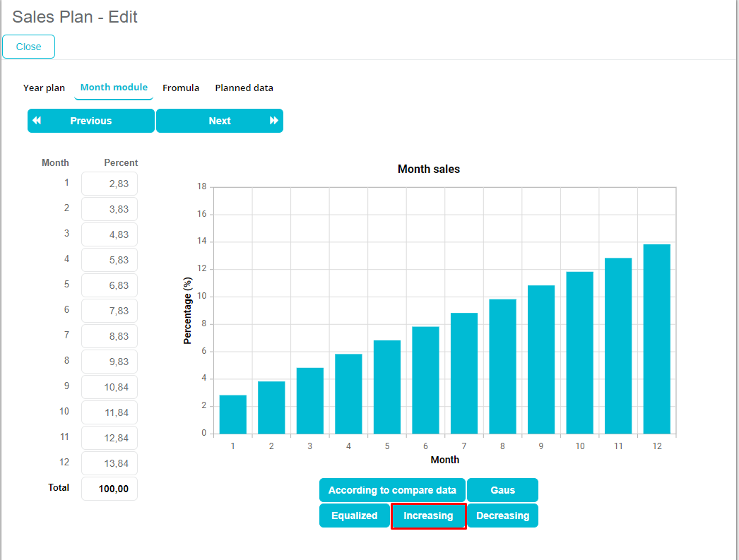739x560 pixels.
Task: Switch to the Year plan tab
Action: coord(44,88)
